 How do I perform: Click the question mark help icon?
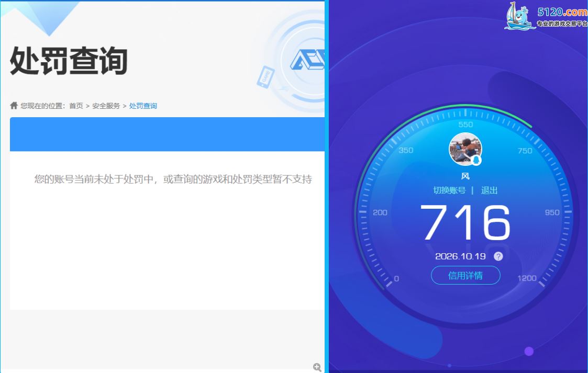(498, 256)
